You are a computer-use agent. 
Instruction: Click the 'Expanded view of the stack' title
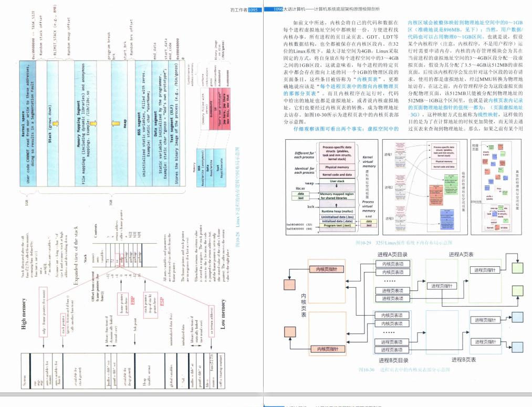click(x=76, y=255)
